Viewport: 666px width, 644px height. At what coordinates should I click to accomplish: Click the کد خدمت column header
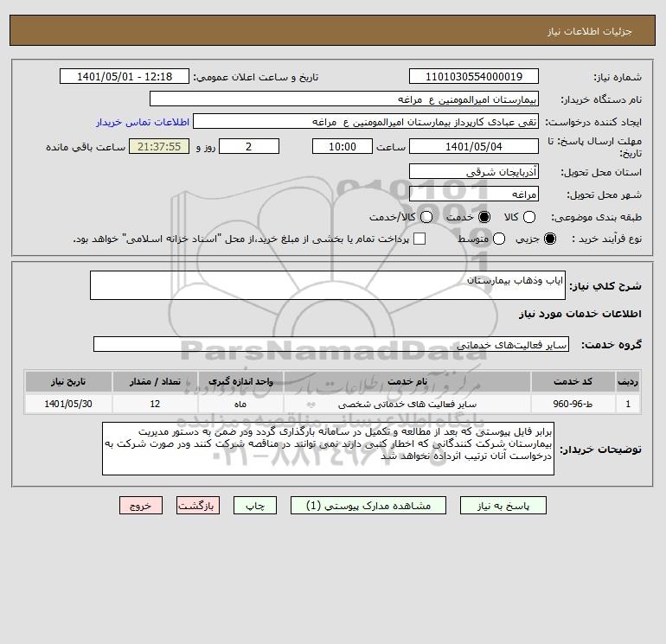[573, 381]
